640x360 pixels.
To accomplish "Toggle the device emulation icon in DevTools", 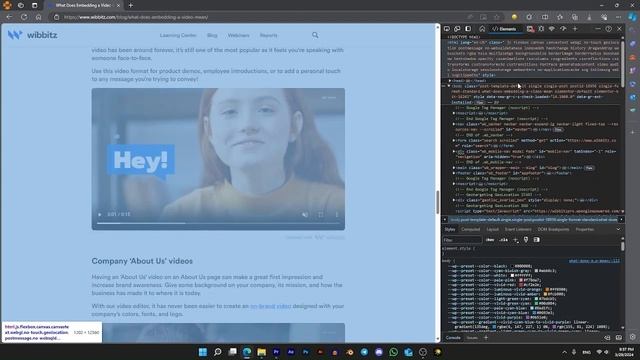I will coord(457,29).
